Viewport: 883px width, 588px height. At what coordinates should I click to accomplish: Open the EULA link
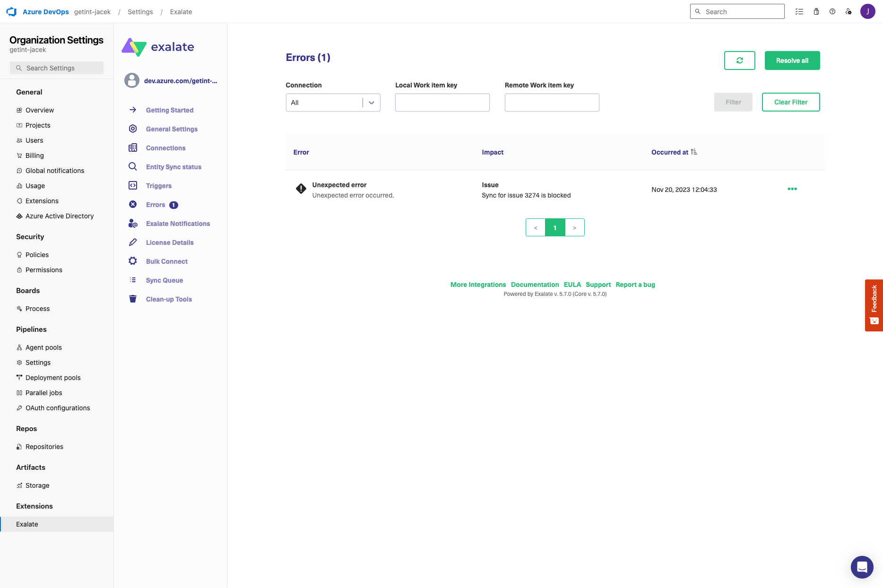[572, 285]
